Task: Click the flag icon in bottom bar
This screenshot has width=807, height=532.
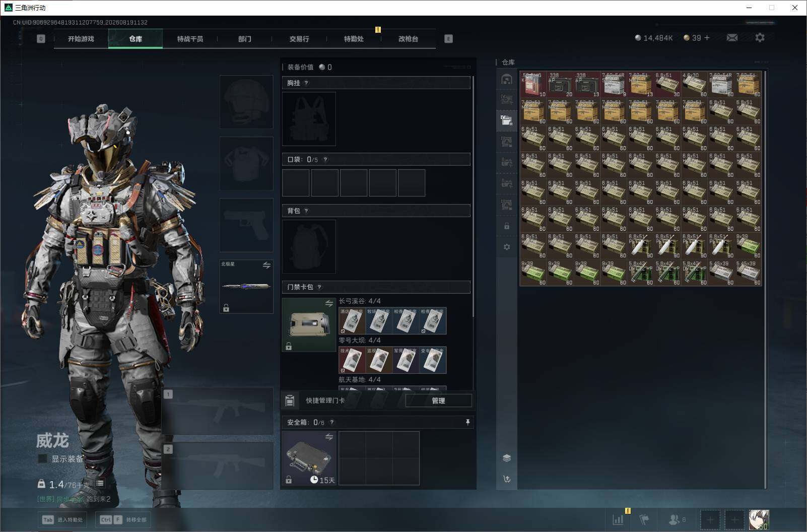Action: coord(644,519)
